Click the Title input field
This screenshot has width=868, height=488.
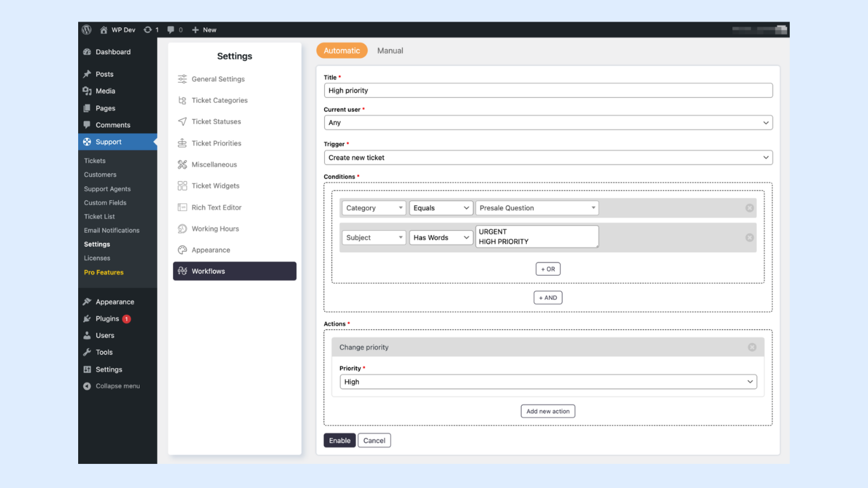click(x=548, y=90)
